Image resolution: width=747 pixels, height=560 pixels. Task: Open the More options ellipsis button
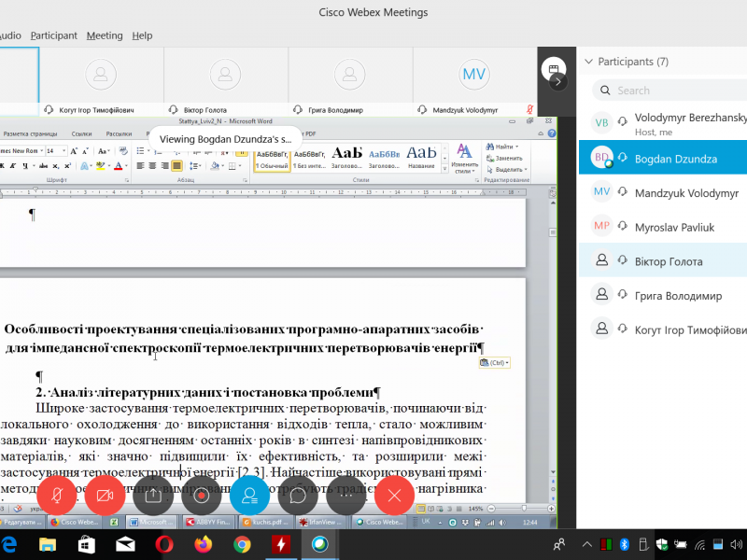(x=345, y=496)
